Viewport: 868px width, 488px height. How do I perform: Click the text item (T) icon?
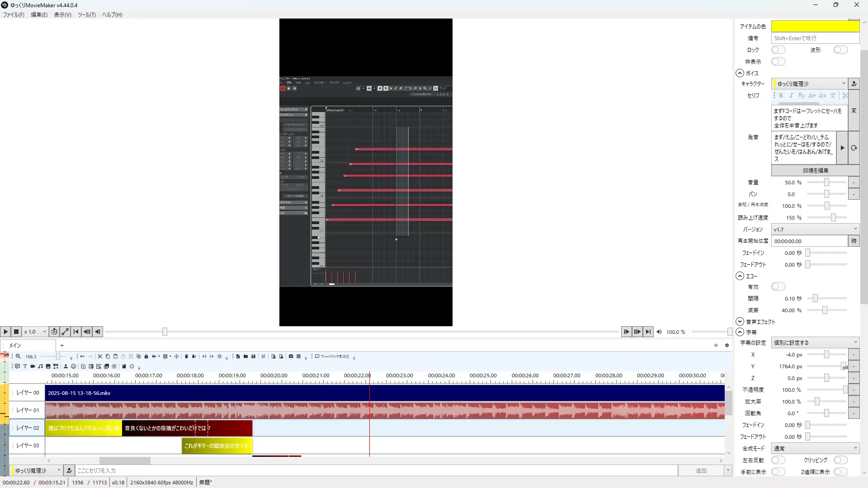[25, 366]
